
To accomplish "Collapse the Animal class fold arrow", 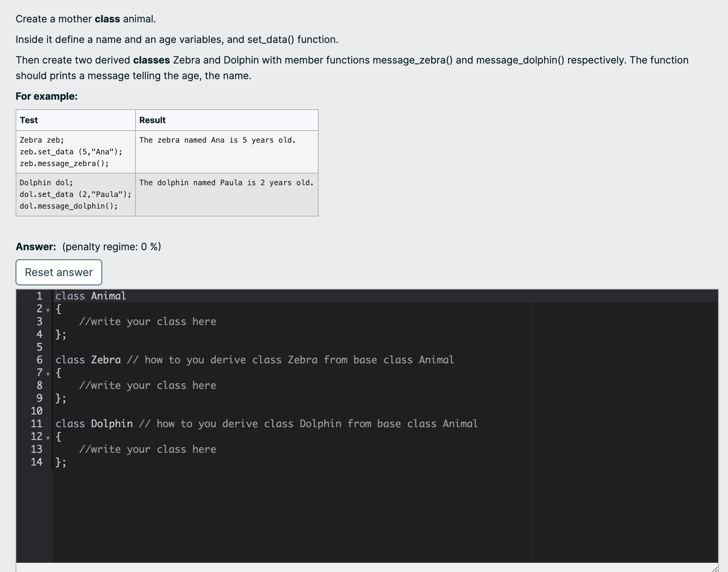I will click(x=48, y=310).
